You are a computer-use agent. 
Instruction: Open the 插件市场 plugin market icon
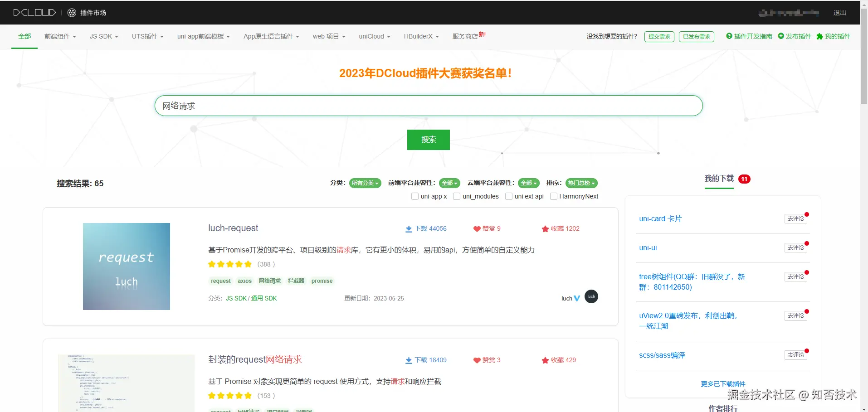pos(72,13)
